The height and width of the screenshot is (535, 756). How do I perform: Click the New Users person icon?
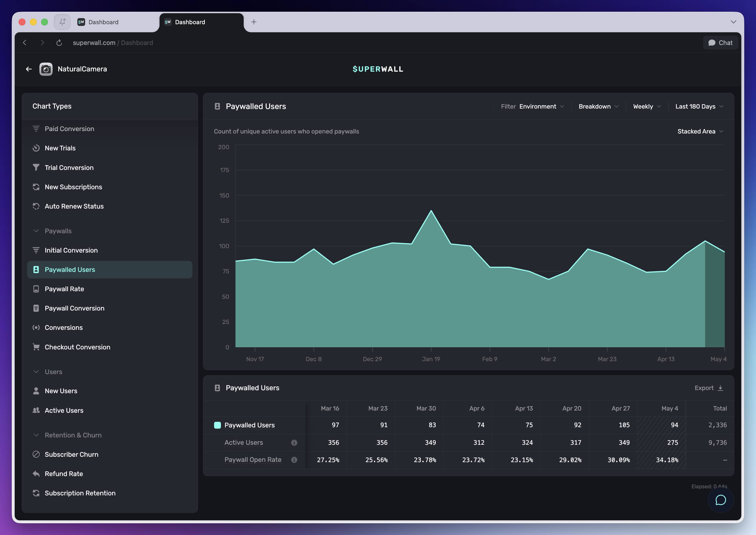point(36,391)
